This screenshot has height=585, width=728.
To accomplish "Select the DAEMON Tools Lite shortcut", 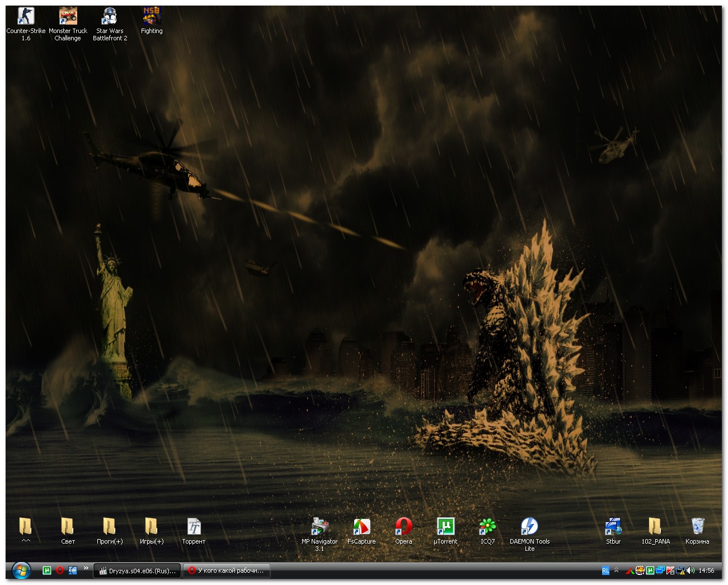I will (529, 534).
